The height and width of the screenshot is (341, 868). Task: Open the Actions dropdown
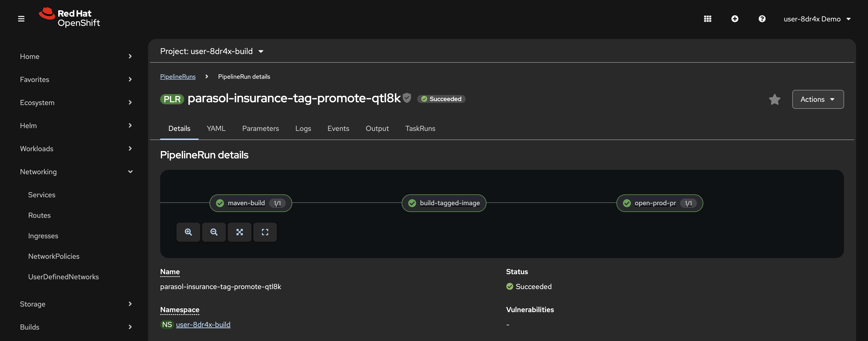[817, 99]
